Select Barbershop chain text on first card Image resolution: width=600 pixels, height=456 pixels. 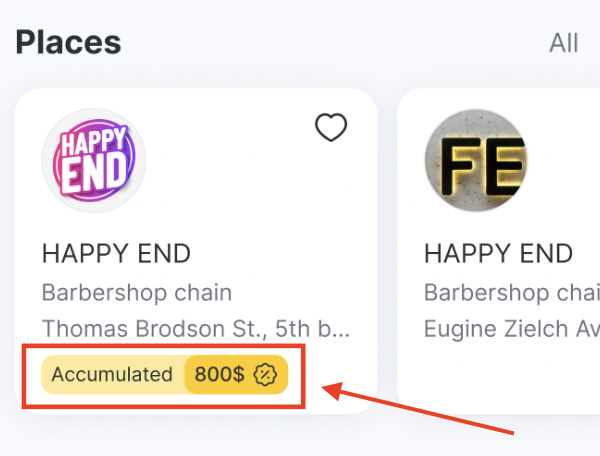tap(137, 293)
